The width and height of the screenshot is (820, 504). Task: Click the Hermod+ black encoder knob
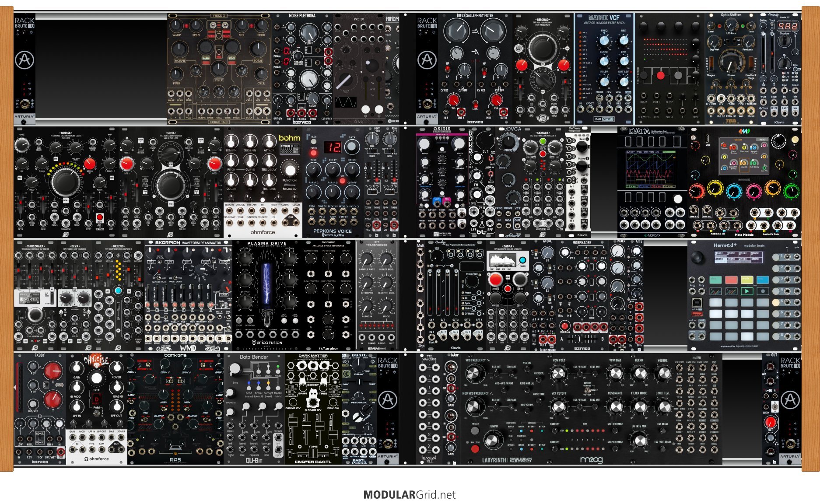697,257
